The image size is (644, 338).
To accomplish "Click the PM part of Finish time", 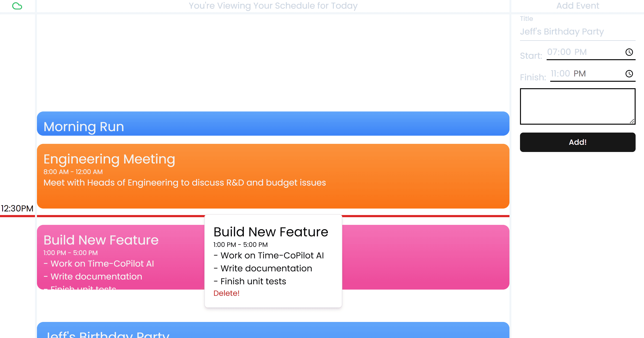I will (x=579, y=73).
